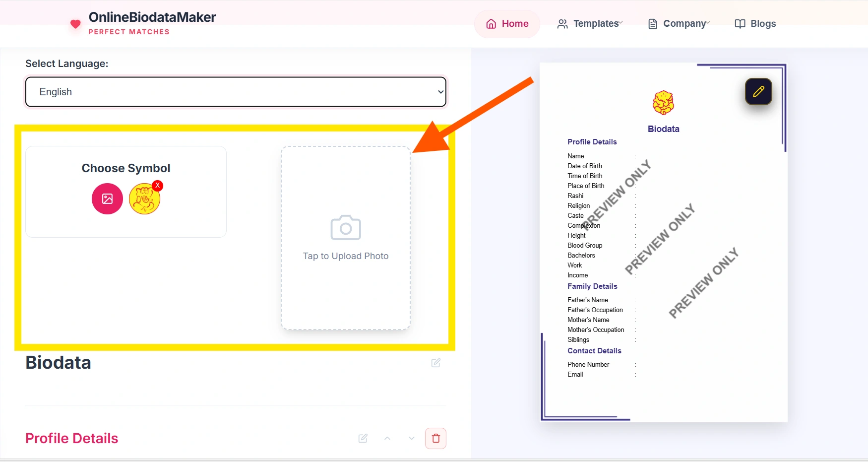Click the pencil edit icon on biodata preview
This screenshot has height=462, width=868.
pyautogui.click(x=758, y=92)
